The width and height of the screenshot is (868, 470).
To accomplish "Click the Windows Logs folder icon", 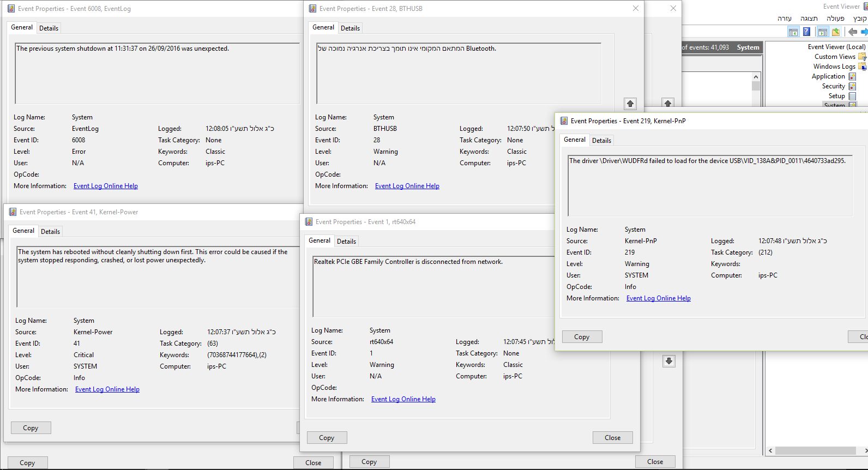I will [862, 67].
